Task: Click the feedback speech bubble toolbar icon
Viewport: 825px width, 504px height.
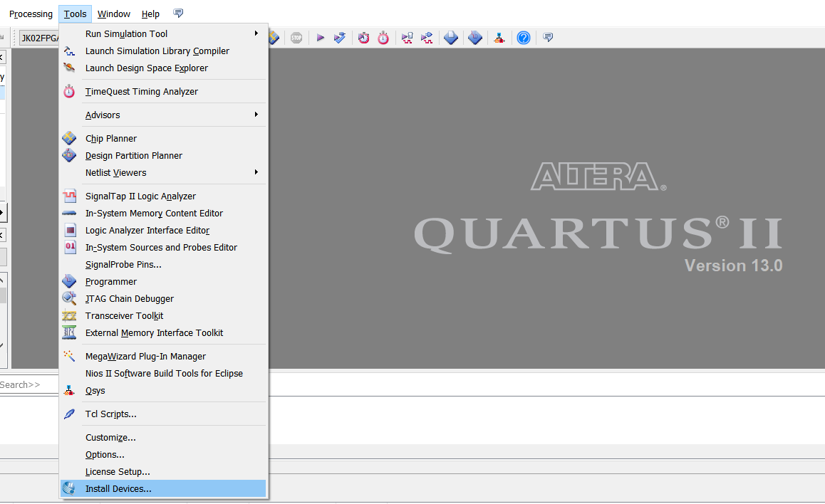Action: 548,37
